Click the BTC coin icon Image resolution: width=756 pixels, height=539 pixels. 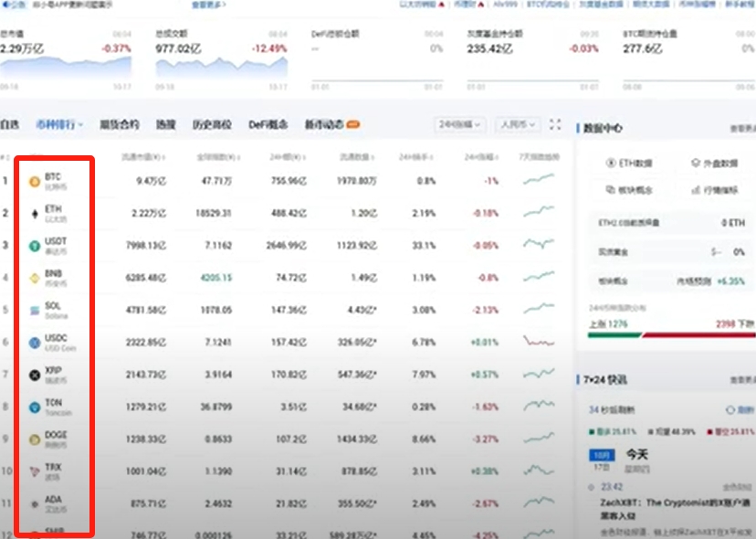click(34, 182)
